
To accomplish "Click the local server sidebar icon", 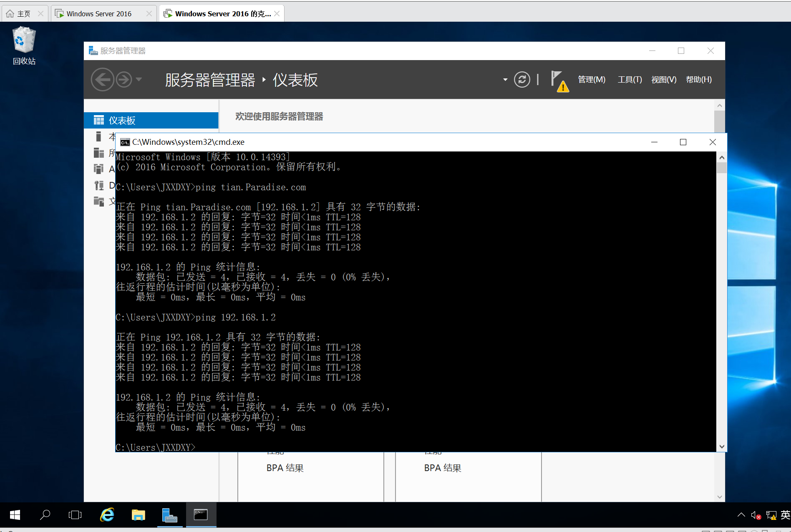I will pyautogui.click(x=98, y=136).
